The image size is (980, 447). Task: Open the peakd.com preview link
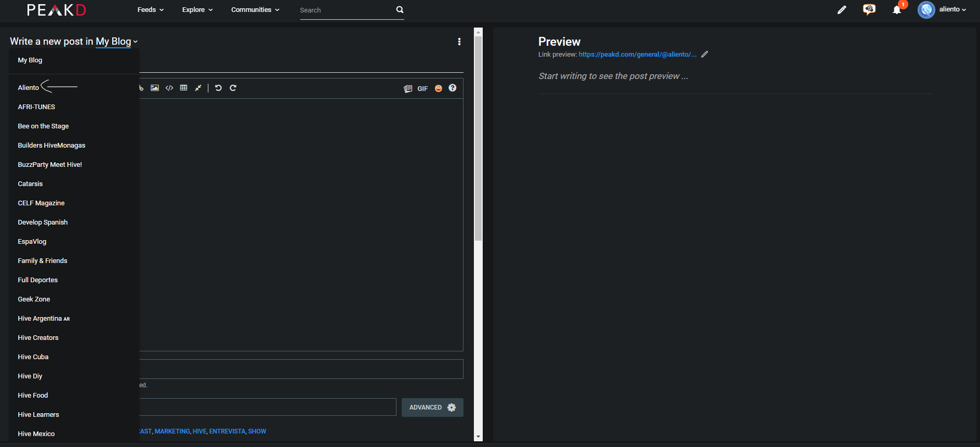[x=638, y=55]
